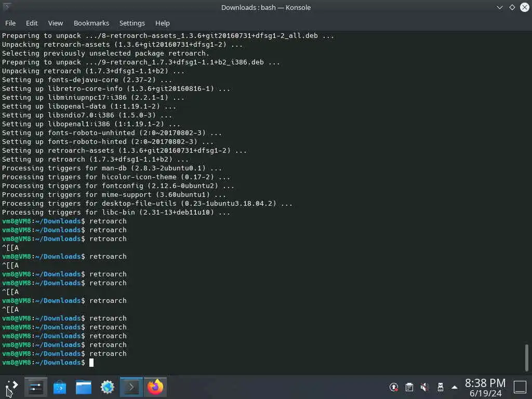Open the Help menu

(x=162, y=23)
